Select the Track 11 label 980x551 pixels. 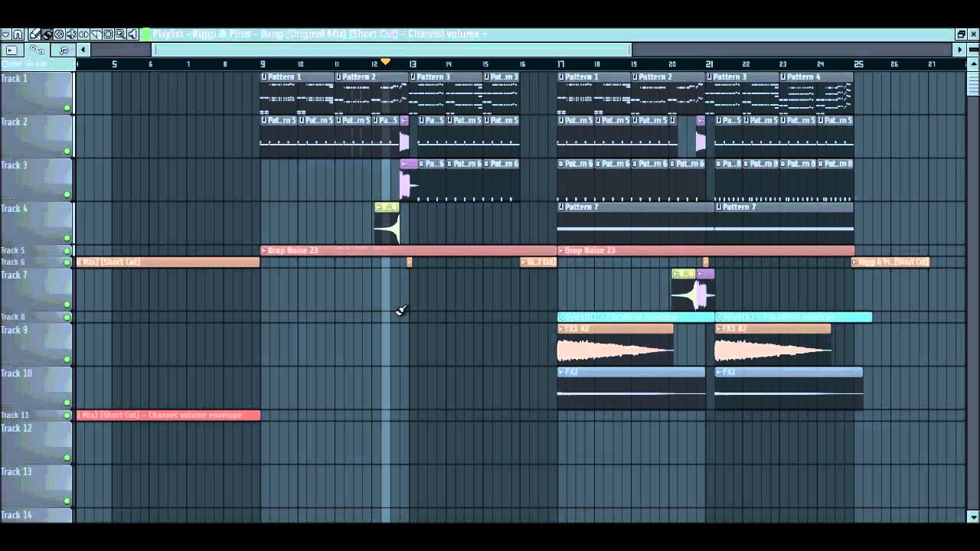click(15, 416)
